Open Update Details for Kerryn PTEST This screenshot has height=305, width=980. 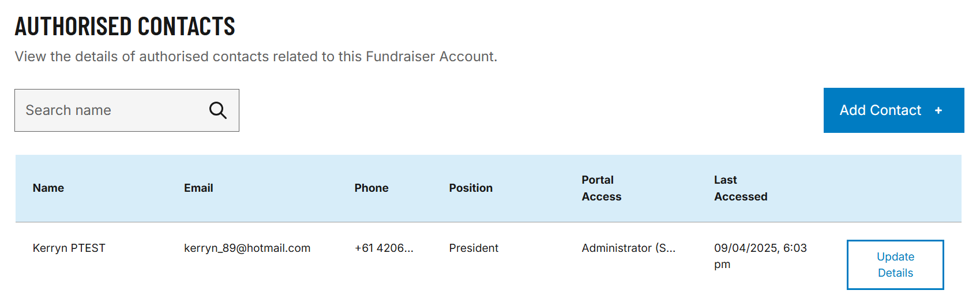[895, 265]
